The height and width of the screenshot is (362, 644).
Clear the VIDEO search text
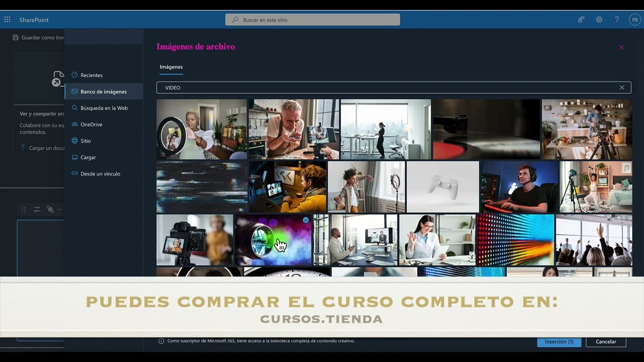click(622, 87)
